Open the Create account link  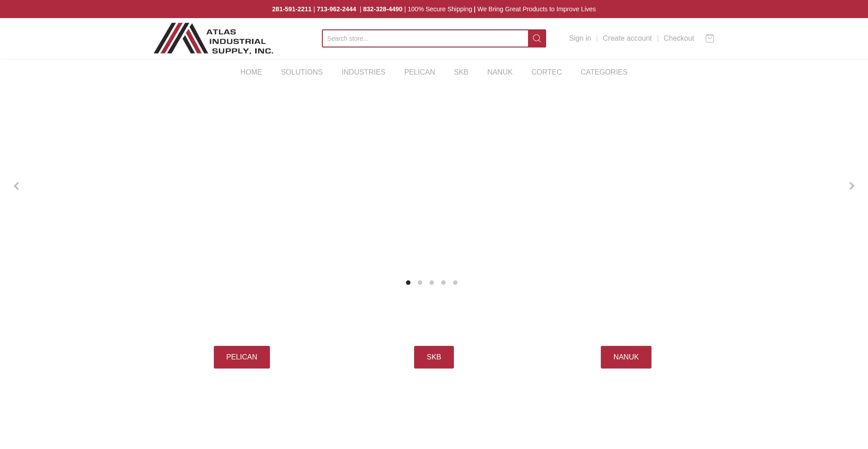(x=627, y=38)
